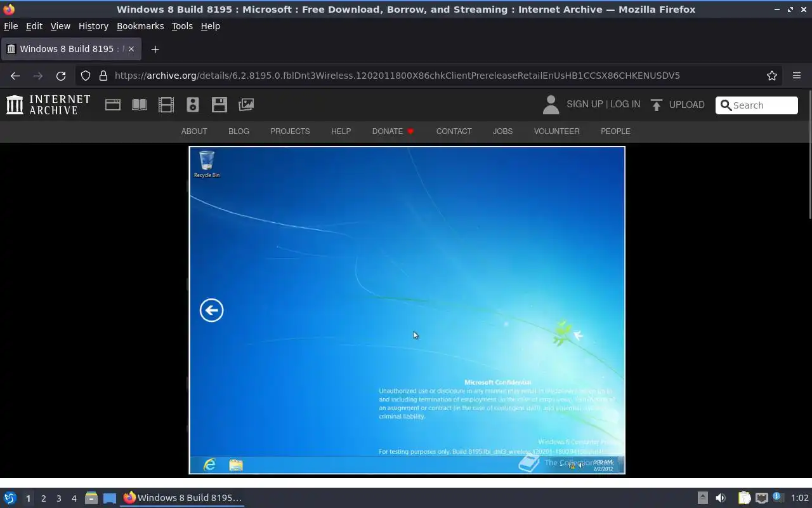Switch to workspace 3
This screenshot has height=508, width=812.
[x=58, y=498]
